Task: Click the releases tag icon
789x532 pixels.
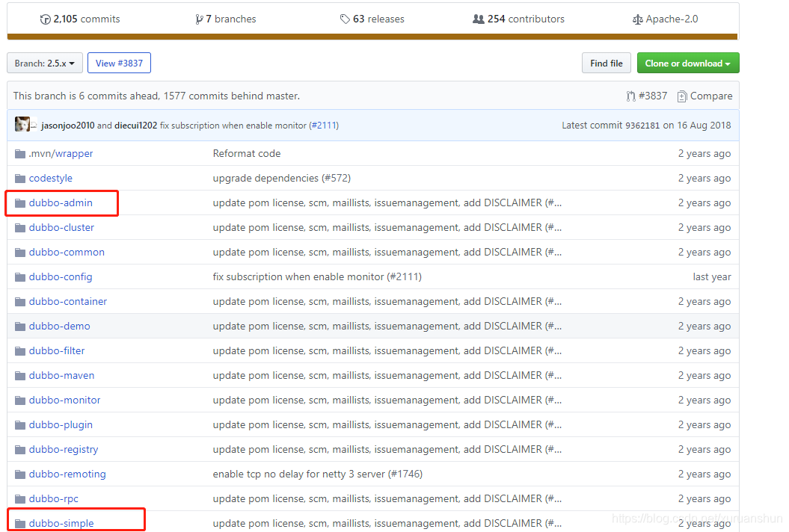Action: [x=345, y=19]
